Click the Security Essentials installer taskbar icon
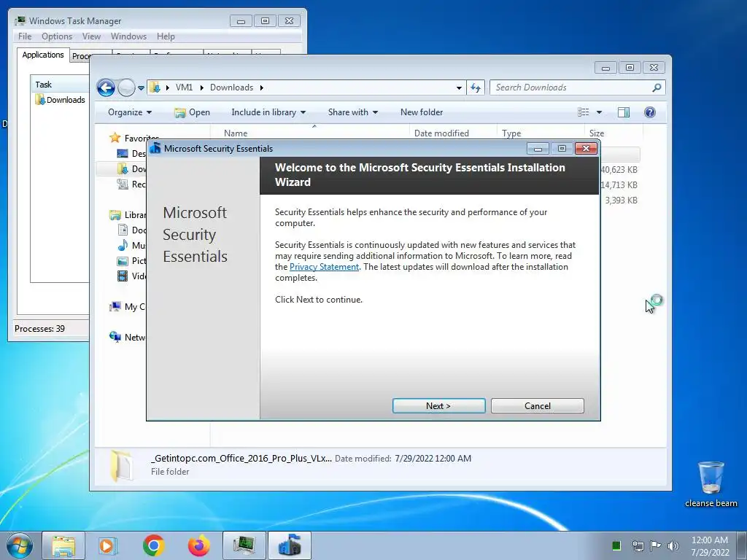747x560 pixels. [x=289, y=545]
